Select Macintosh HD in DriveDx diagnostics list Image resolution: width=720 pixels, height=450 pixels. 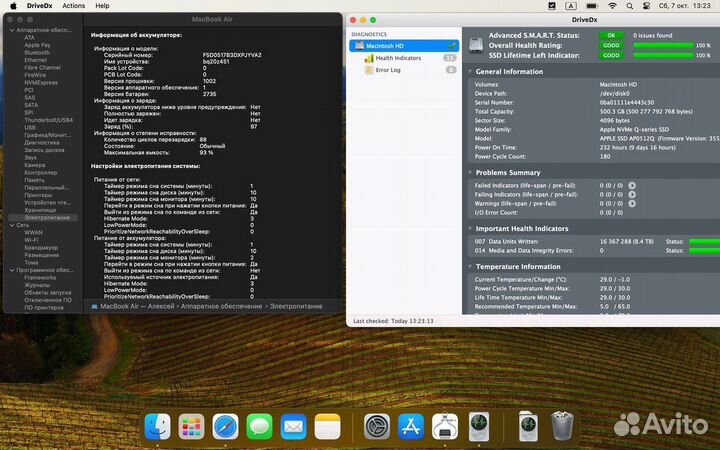coord(404,45)
